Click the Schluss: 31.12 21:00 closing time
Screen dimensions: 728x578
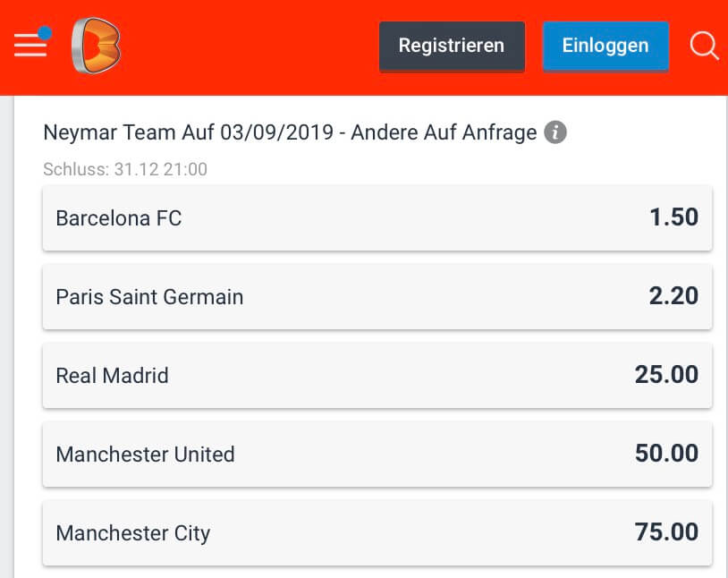point(125,169)
